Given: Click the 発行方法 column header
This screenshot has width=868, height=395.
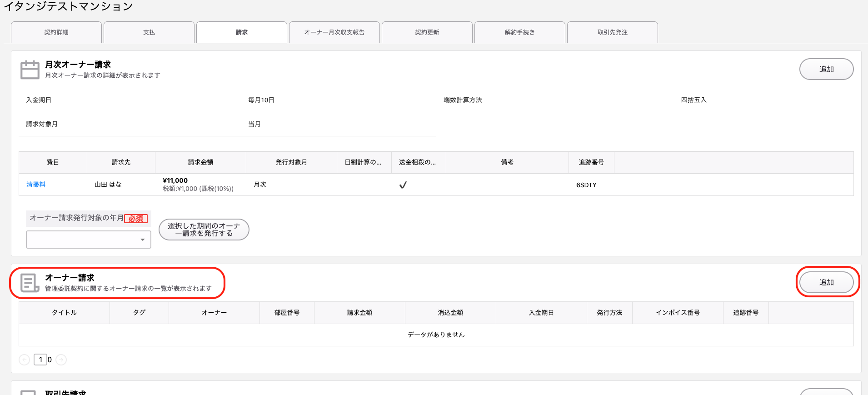Looking at the screenshot, I should (609, 313).
